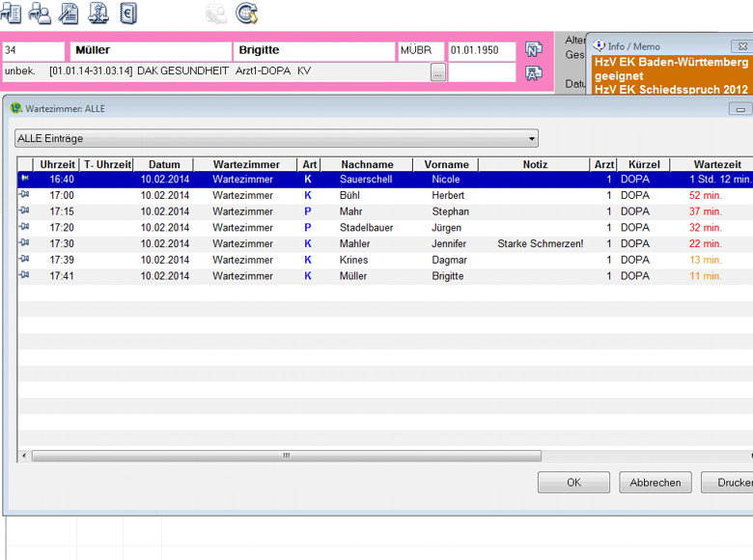Viewport: 753px width, 560px height.
Task: Sort by Nachname column header
Action: (367, 165)
